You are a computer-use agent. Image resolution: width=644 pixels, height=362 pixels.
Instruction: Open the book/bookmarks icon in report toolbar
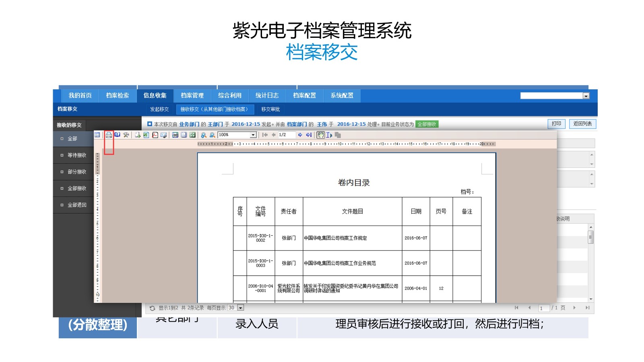pos(117,135)
